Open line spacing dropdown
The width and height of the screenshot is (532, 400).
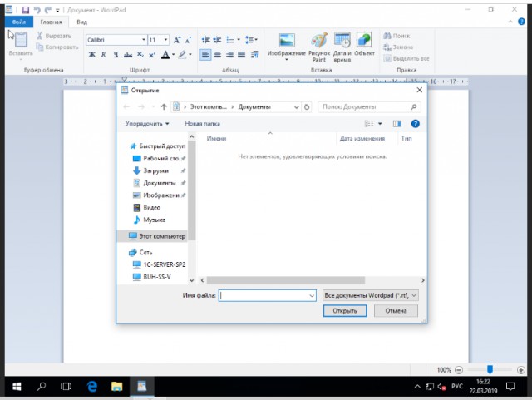(x=251, y=40)
